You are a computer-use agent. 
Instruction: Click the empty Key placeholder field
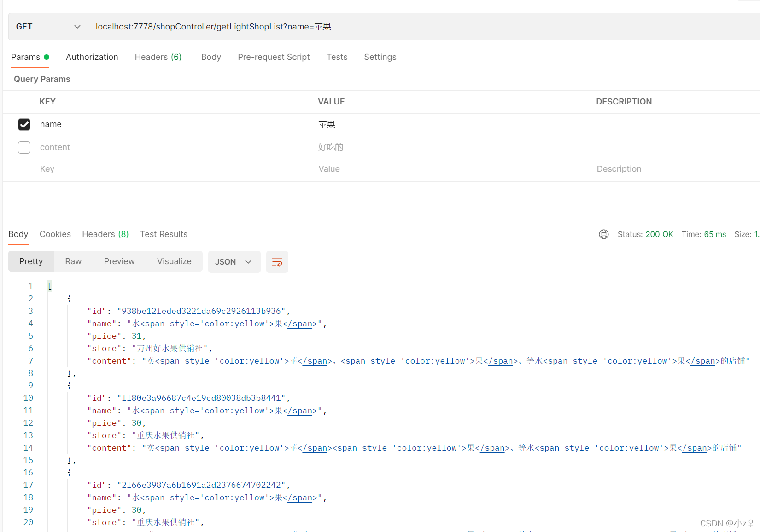click(173, 169)
